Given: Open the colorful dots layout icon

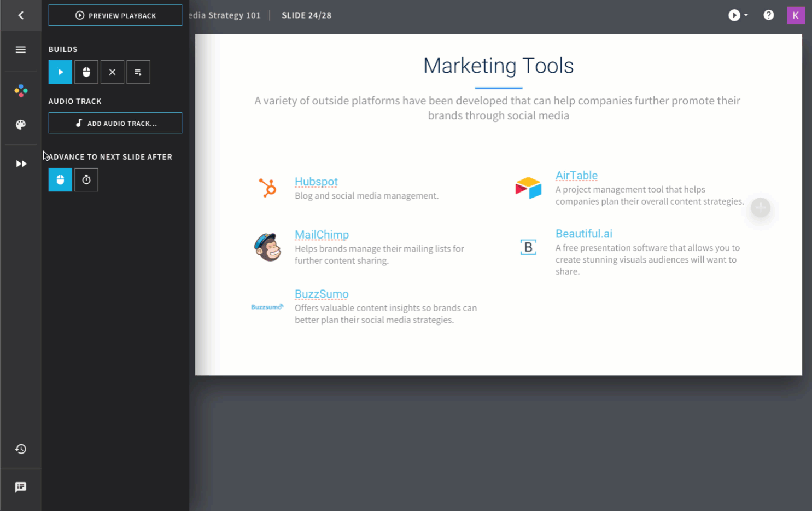Looking at the screenshot, I should 21,91.
